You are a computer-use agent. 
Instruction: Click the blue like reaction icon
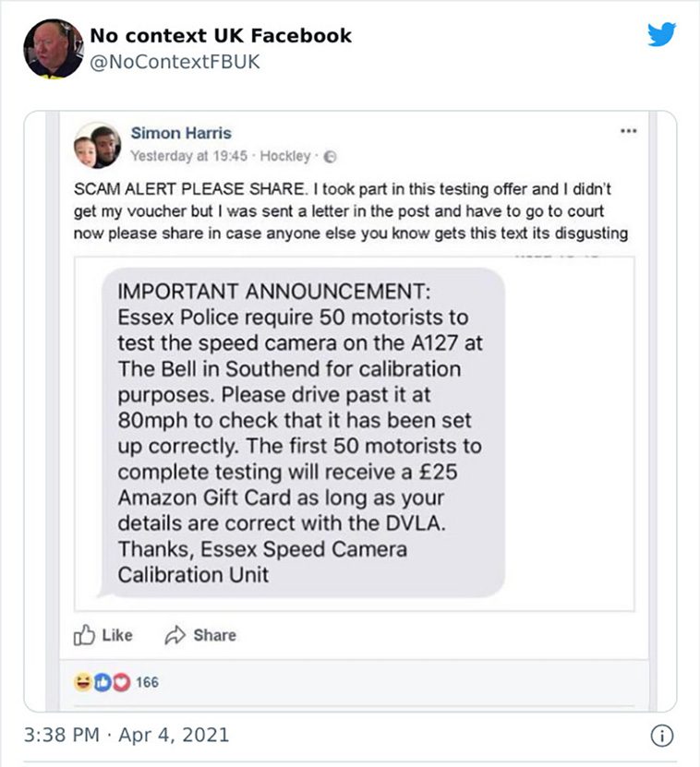[x=103, y=682]
